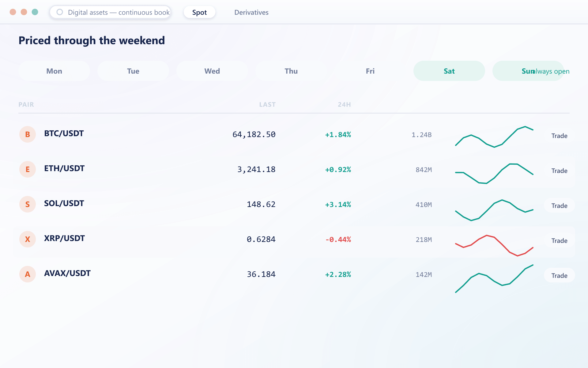Select the Tue day pill
The image size is (588, 368).
133,71
